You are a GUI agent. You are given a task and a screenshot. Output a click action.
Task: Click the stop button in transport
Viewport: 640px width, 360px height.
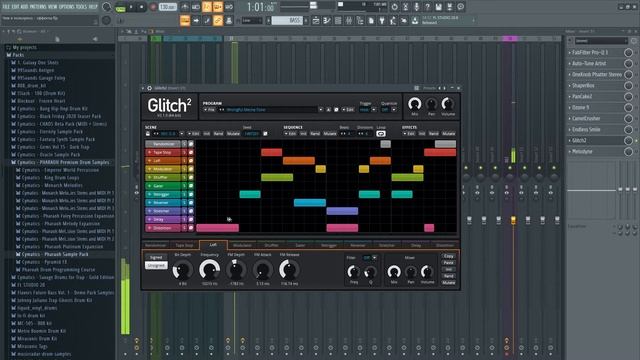click(x=142, y=7)
